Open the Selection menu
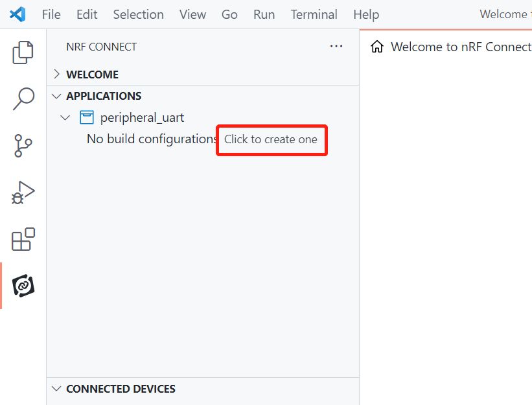 click(x=138, y=14)
